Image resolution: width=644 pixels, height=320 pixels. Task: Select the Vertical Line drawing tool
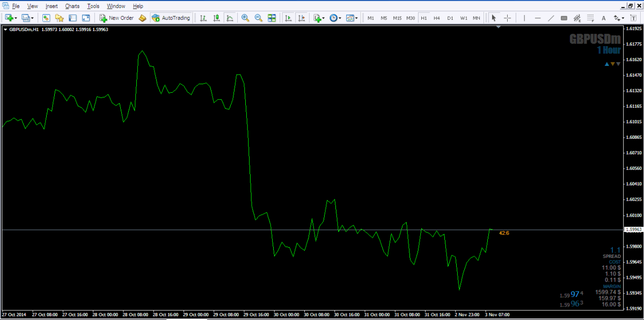pyautogui.click(x=524, y=18)
